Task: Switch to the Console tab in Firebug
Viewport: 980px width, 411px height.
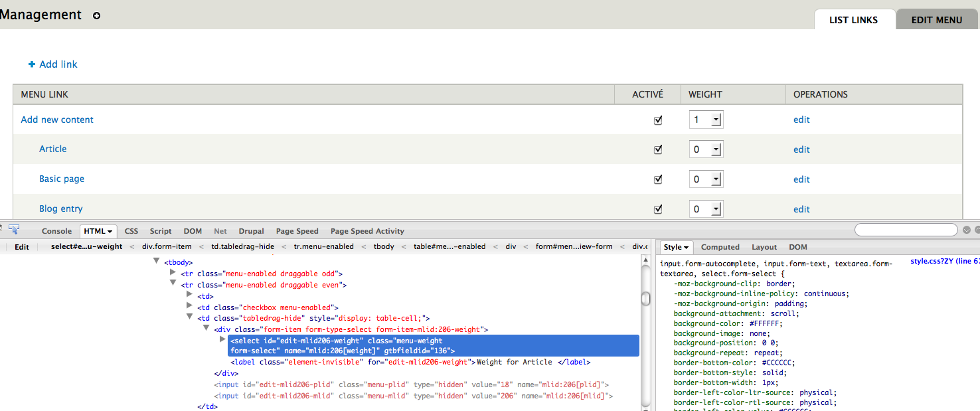Action: pos(56,231)
